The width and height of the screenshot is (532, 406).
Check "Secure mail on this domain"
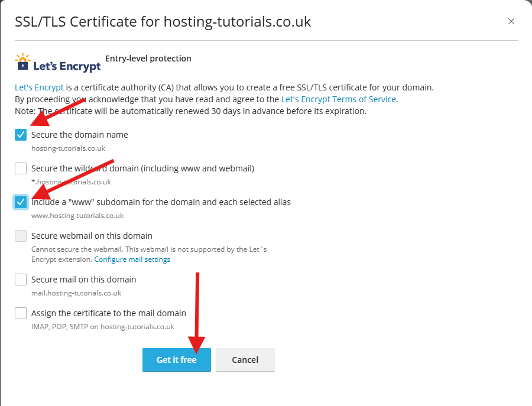point(20,279)
